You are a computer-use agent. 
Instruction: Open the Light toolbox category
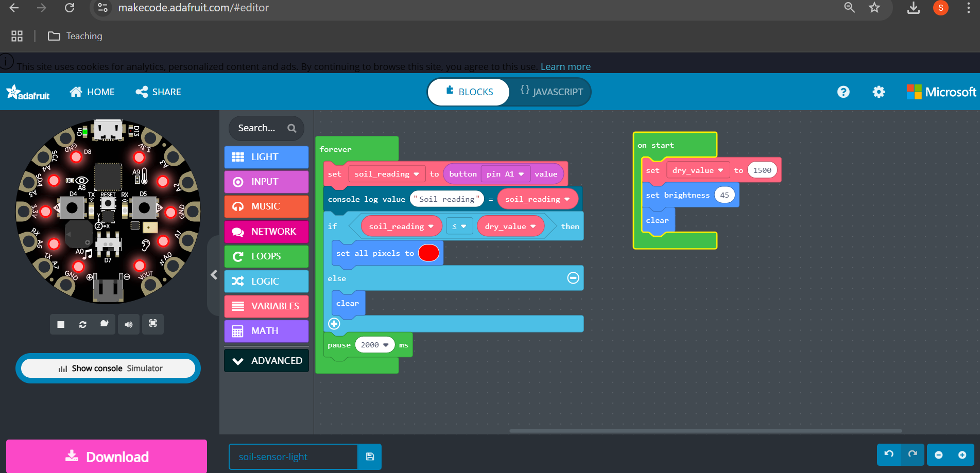coord(267,157)
